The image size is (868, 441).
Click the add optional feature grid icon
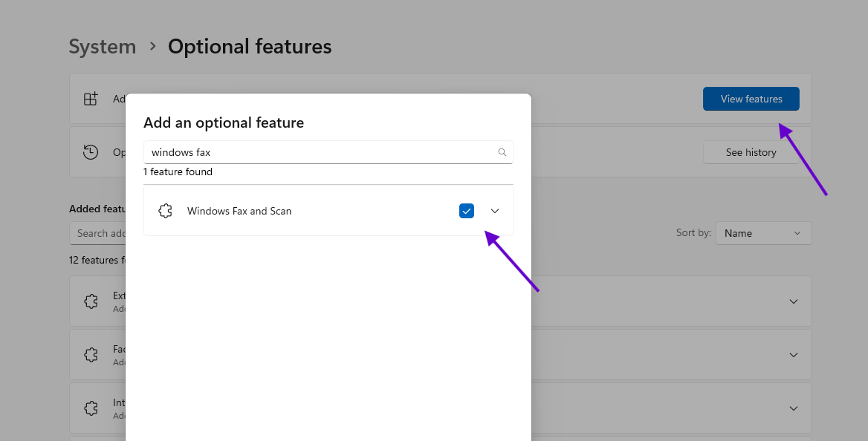pyautogui.click(x=91, y=99)
